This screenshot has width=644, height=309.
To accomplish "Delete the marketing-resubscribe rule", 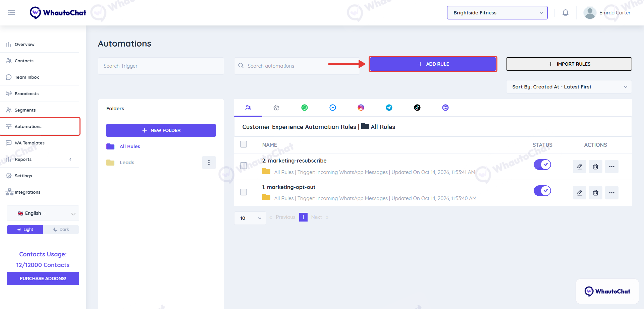I will pos(596,167).
